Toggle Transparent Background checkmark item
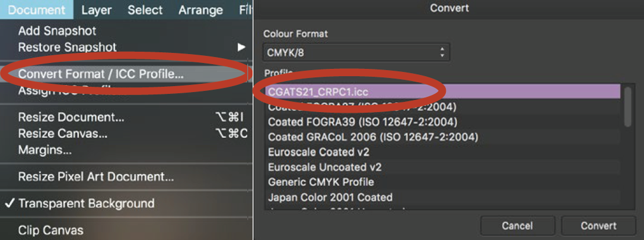The height and width of the screenshot is (240, 644). coord(86,203)
